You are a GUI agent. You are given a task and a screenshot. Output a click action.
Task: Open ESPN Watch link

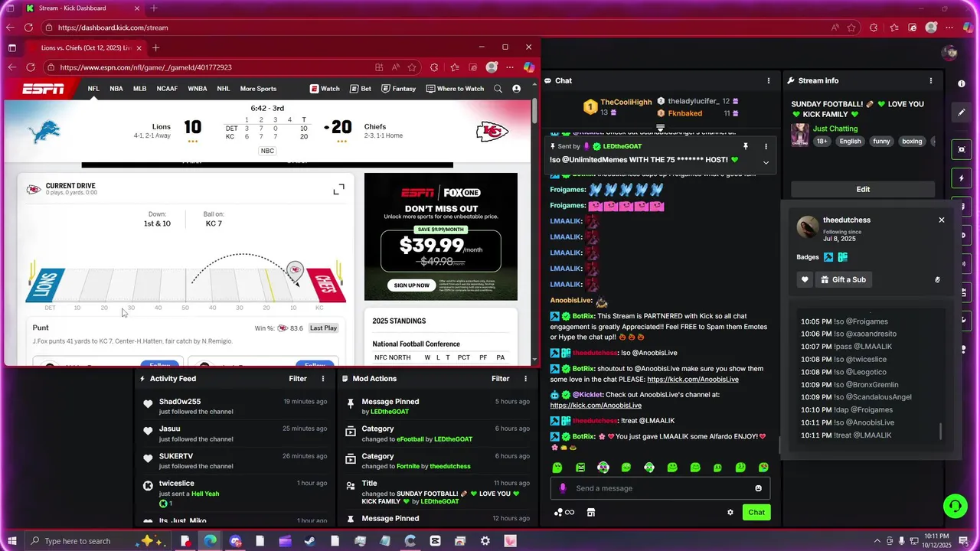pos(325,89)
